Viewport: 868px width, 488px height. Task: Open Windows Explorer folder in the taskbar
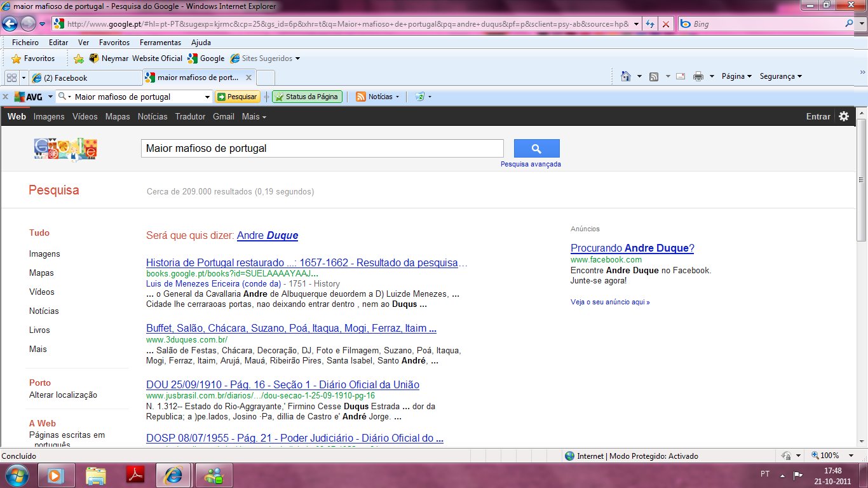pyautogui.click(x=96, y=475)
